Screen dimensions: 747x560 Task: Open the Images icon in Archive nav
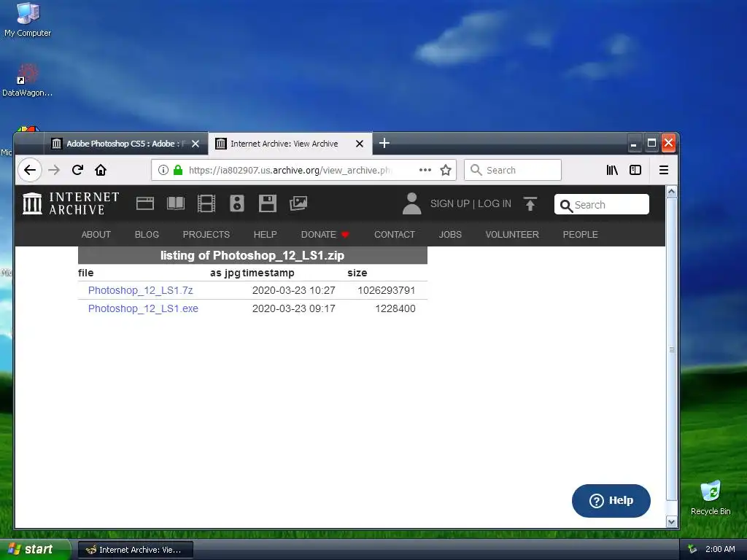tap(298, 203)
